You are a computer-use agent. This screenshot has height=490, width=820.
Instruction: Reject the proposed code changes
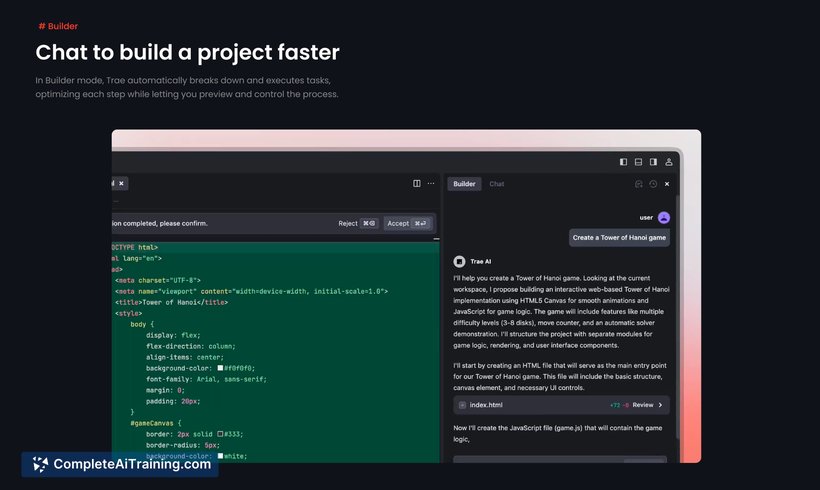coord(358,223)
